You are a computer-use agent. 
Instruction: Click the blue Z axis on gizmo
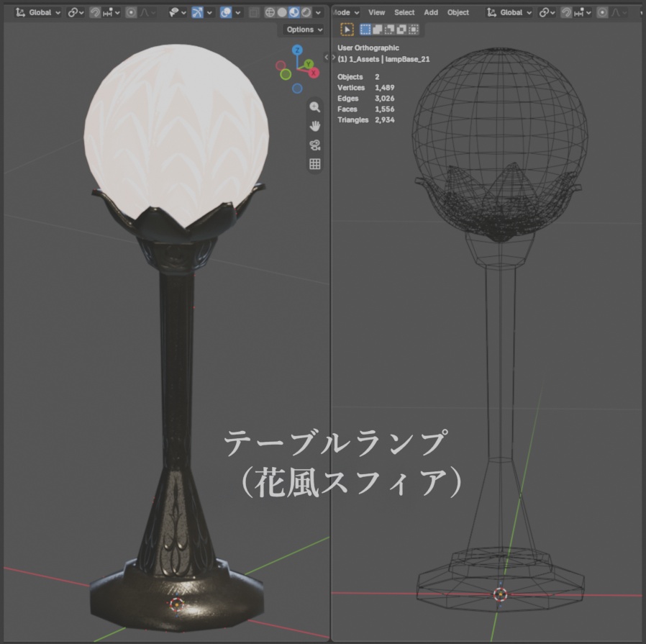[297, 50]
